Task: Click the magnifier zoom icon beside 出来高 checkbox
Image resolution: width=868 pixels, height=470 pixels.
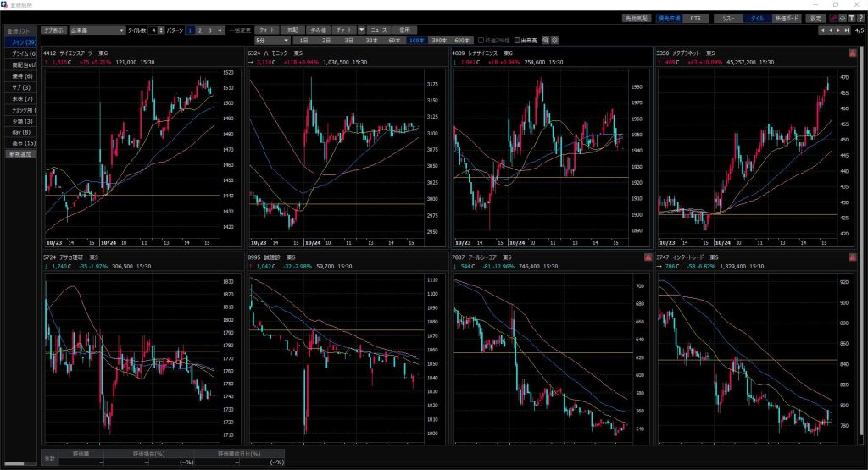Action: point(546,40)
